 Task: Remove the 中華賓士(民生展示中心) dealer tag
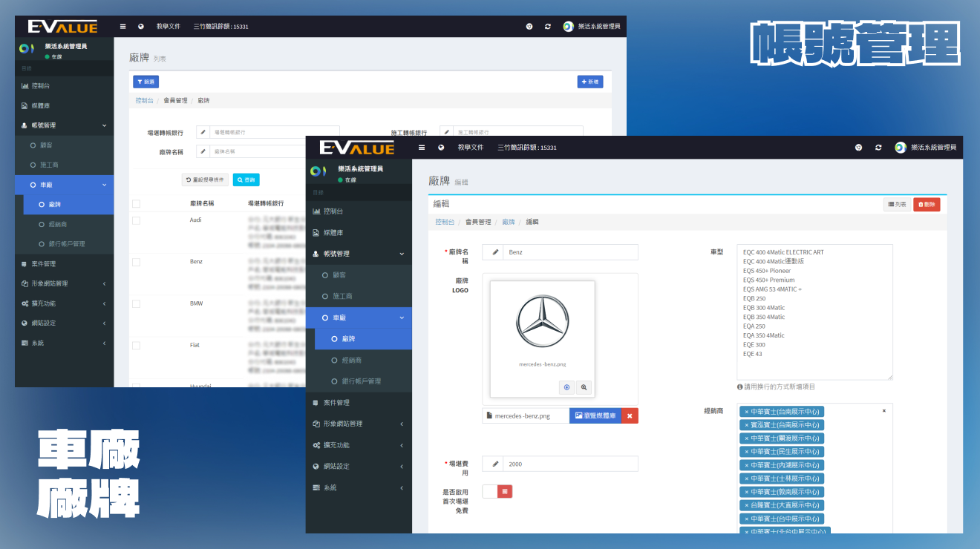[746, 452]
